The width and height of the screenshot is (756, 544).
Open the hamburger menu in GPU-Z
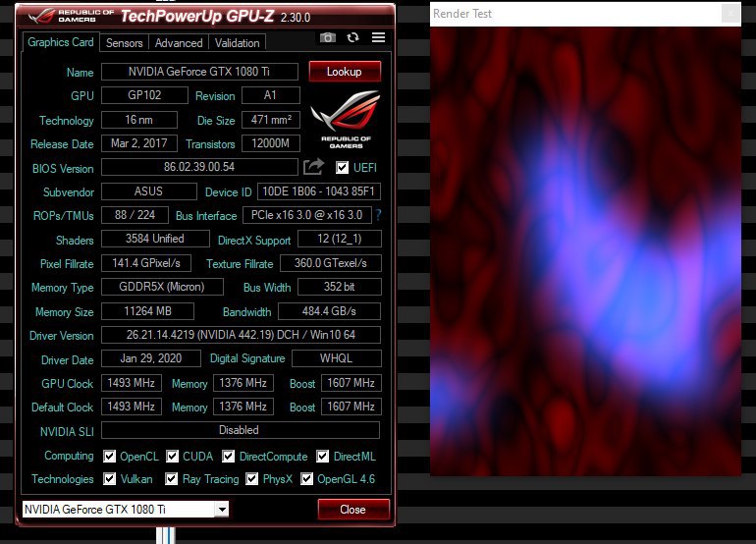[x=378, y=37]
